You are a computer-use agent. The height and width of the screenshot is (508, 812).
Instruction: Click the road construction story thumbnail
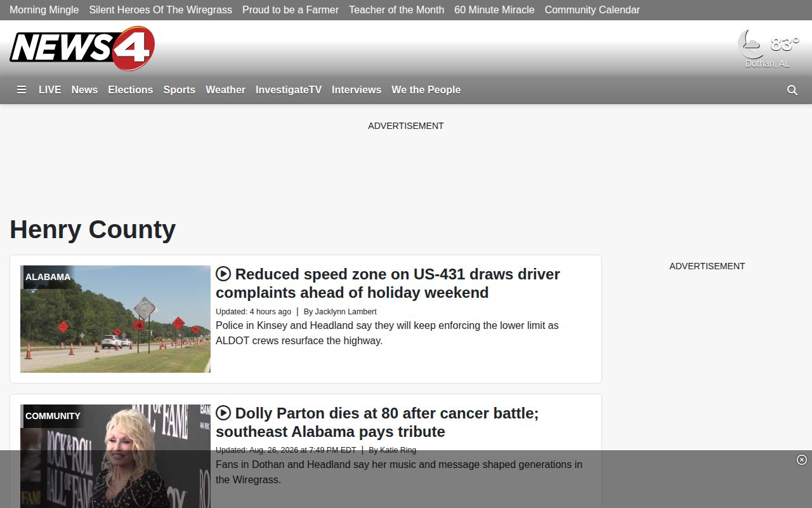tap(115, 319)
